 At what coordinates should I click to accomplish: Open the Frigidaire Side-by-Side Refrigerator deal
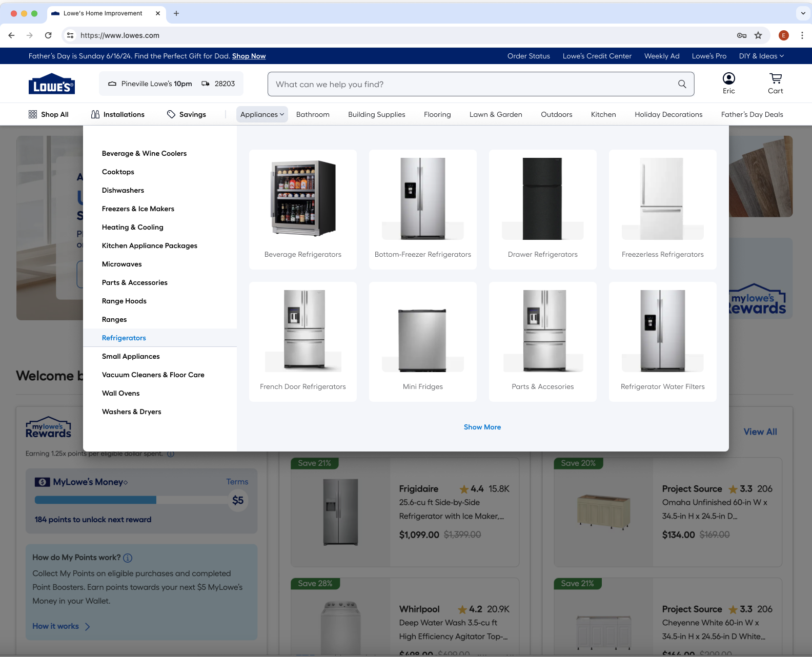coord(405,512)
